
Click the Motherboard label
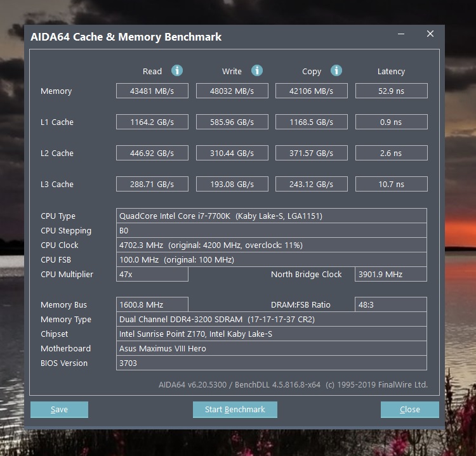point(65,348)
